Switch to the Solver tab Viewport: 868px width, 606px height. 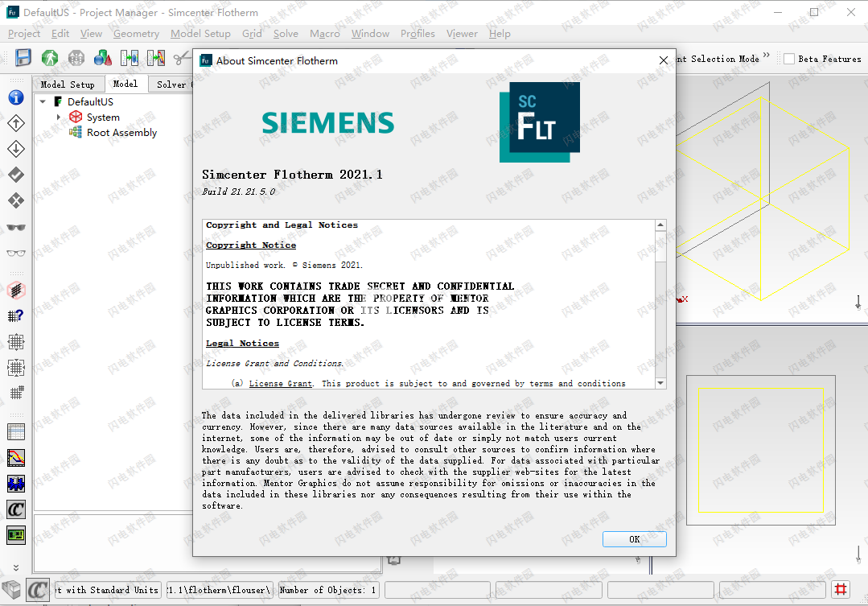coord(171,85)
